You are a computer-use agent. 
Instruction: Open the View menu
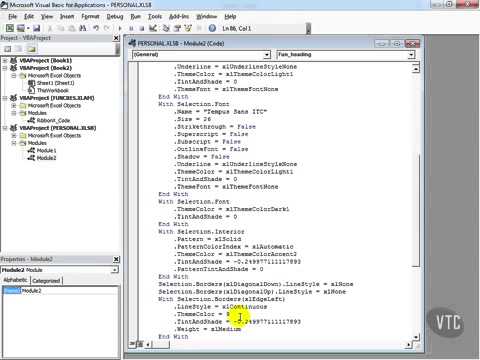click(47, 16)
